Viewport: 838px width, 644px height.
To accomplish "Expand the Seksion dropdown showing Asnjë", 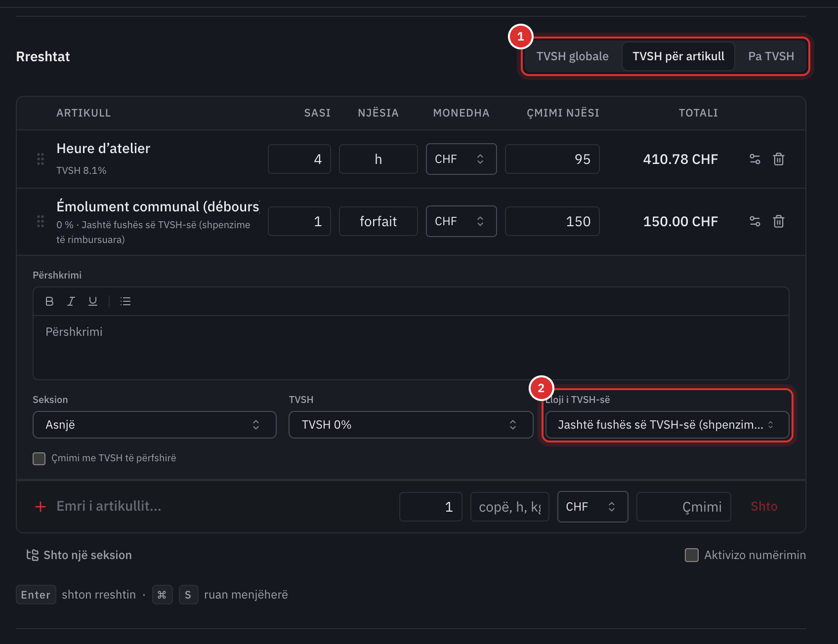I will click(x=155, y=425).
